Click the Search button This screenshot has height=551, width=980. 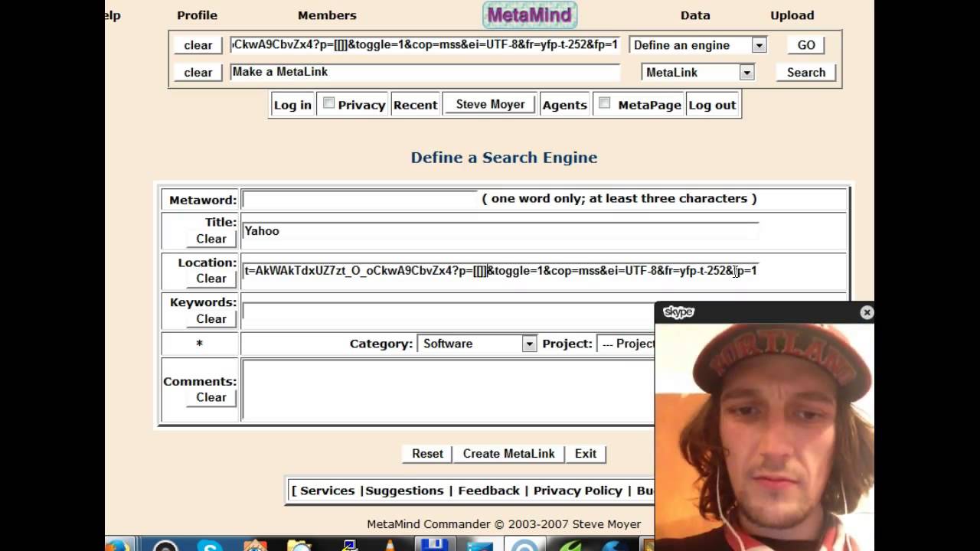click(806, 72)
